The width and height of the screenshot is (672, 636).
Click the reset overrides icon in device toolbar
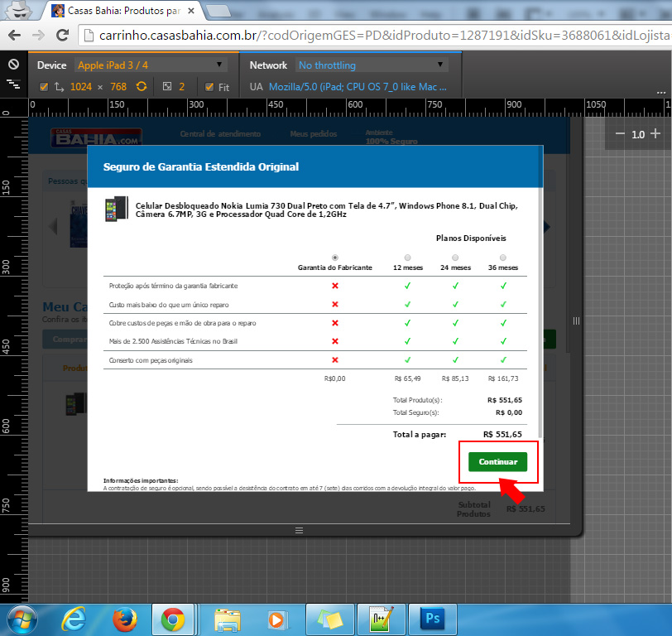point(13,65)
